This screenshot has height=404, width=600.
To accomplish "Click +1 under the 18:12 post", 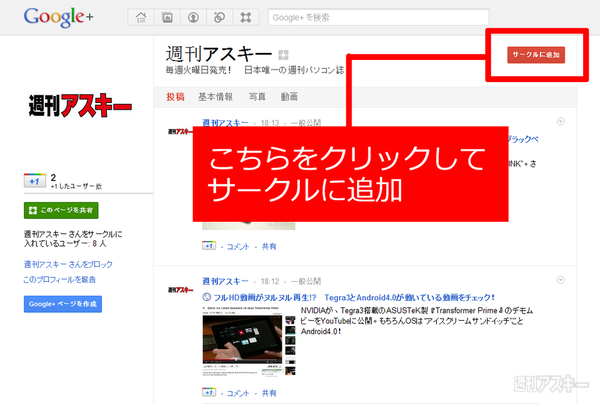I will (x=209, y=392).
